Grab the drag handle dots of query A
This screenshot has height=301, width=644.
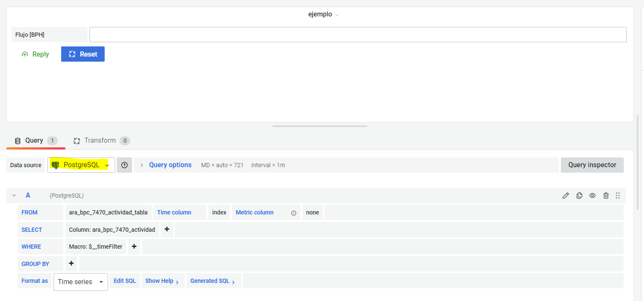[x=618, y=195]
